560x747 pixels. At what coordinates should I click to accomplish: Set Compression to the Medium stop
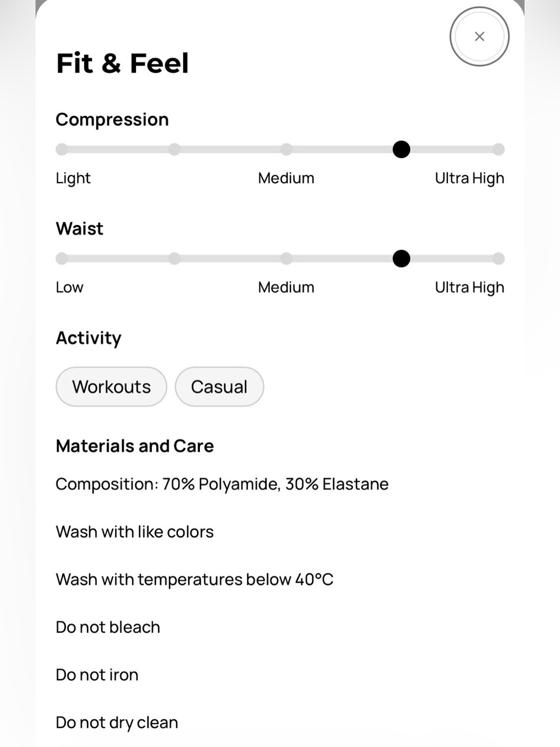[x=286, y=150]
